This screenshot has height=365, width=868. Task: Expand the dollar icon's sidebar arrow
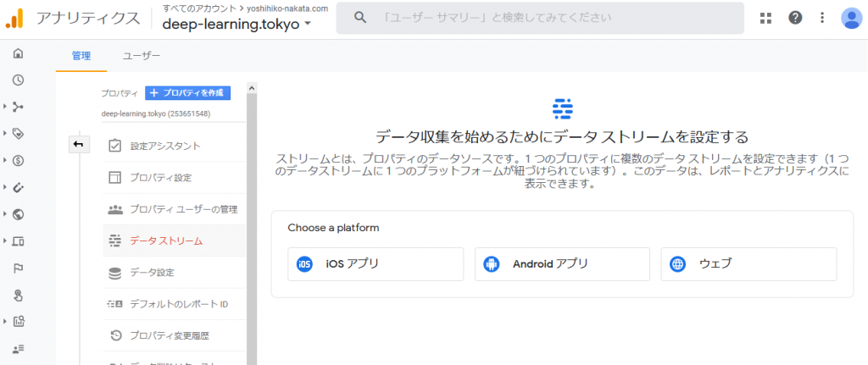[4, 160]
